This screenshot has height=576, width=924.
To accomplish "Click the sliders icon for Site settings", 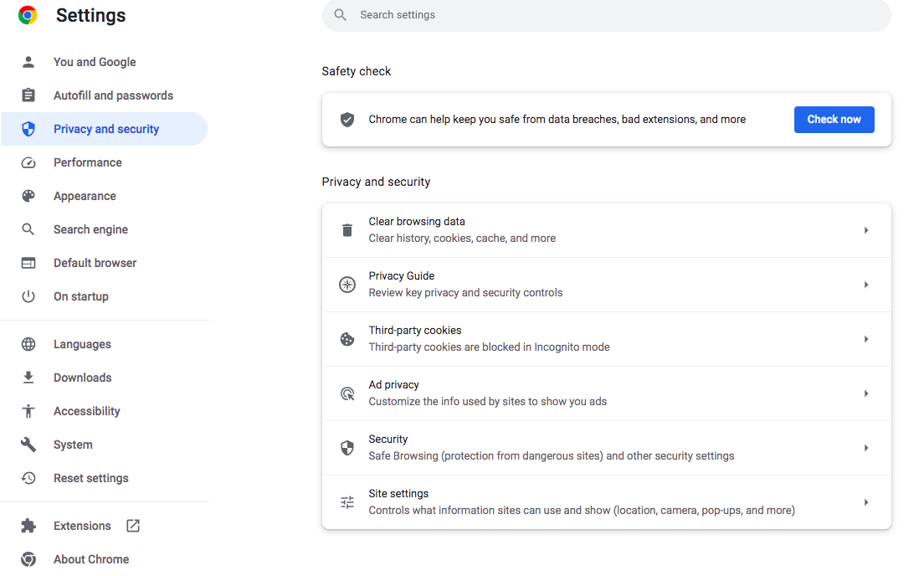I will tap(347, 502).
